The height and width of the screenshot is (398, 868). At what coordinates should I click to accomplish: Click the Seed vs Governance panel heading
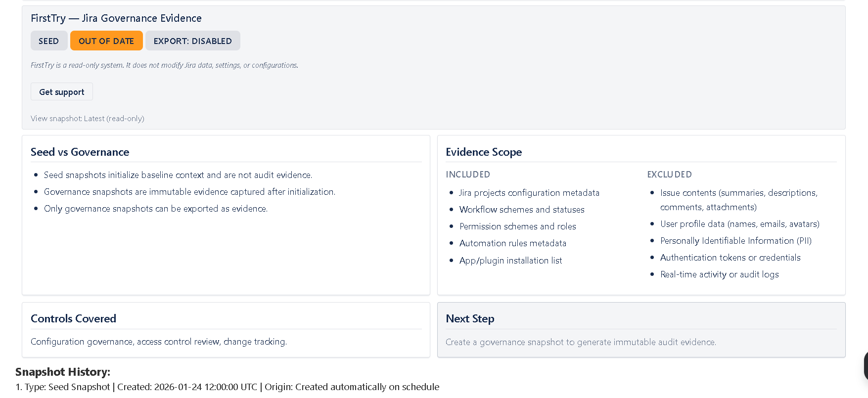pos(80,152)
